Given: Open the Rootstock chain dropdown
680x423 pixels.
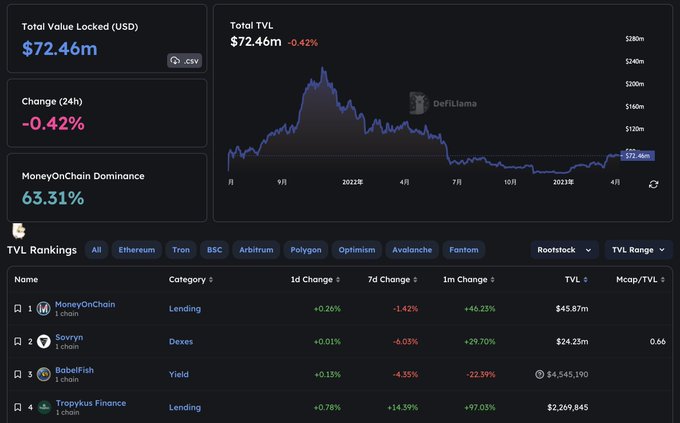Looking at the screenshot, I should [564, 250].
